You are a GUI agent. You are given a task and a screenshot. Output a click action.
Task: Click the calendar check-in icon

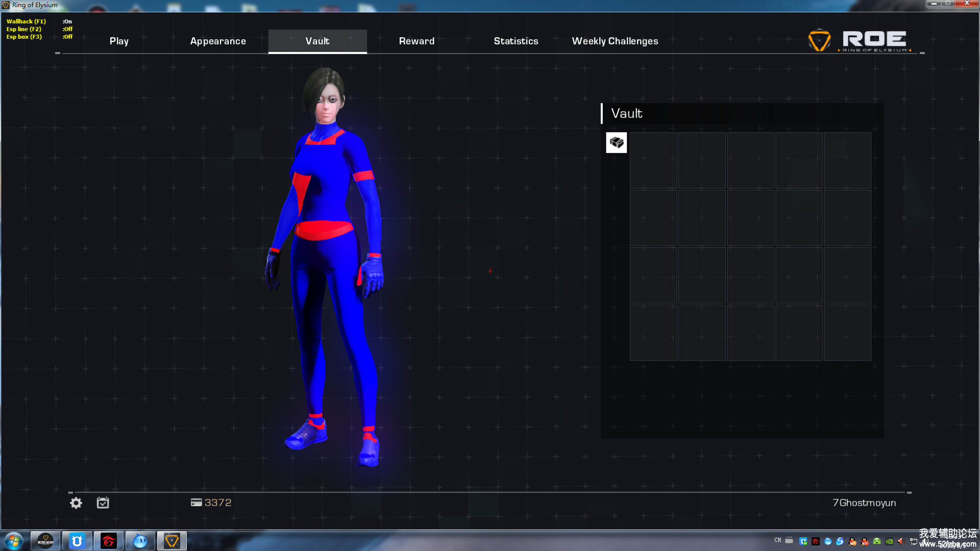[x=103, y=503]
